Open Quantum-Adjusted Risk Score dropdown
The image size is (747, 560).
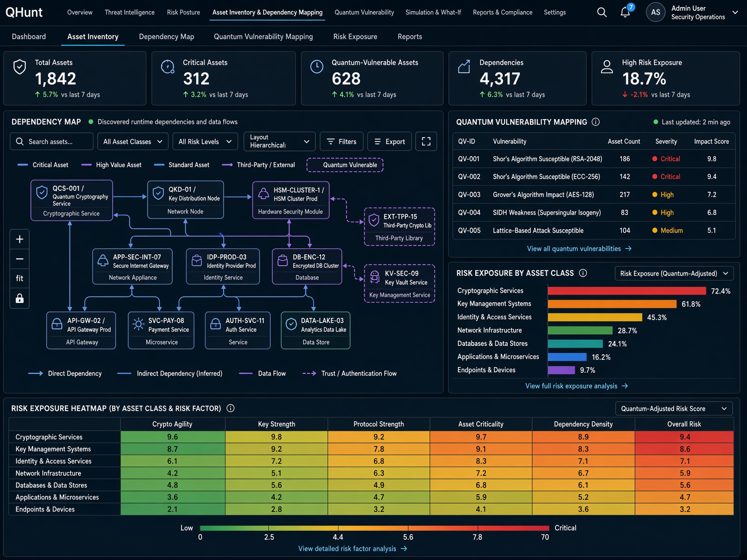(674, 409)
